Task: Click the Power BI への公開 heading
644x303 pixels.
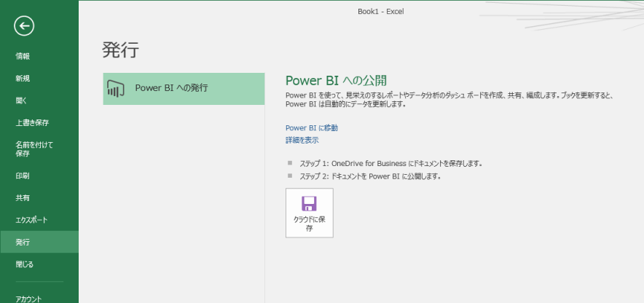Action: 336,80
